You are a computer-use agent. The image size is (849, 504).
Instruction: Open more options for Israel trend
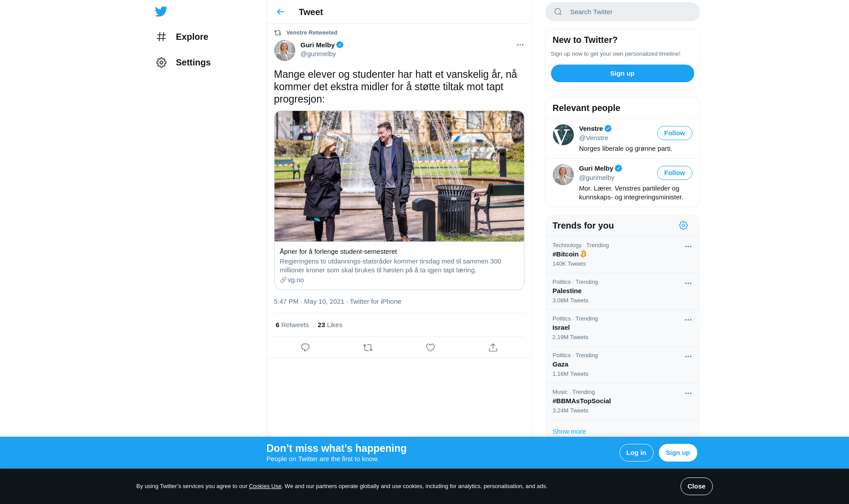[x=688, y=320]
